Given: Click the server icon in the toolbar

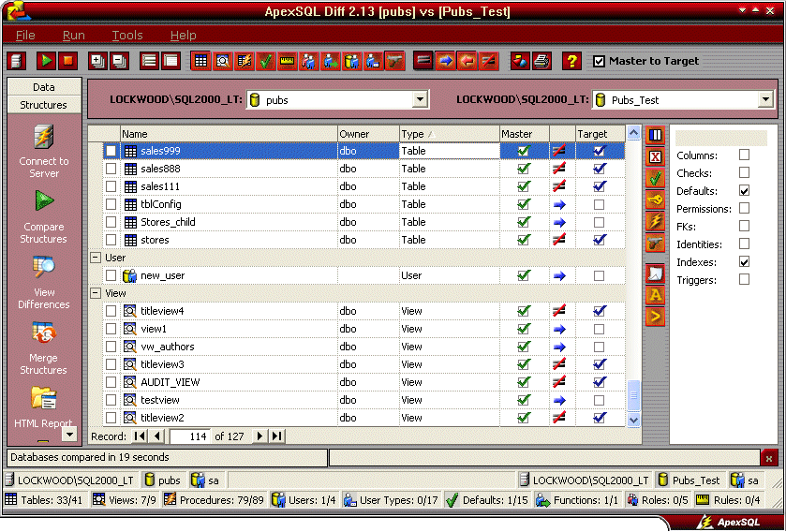Looking at the screenshot, I should point(17,61).
